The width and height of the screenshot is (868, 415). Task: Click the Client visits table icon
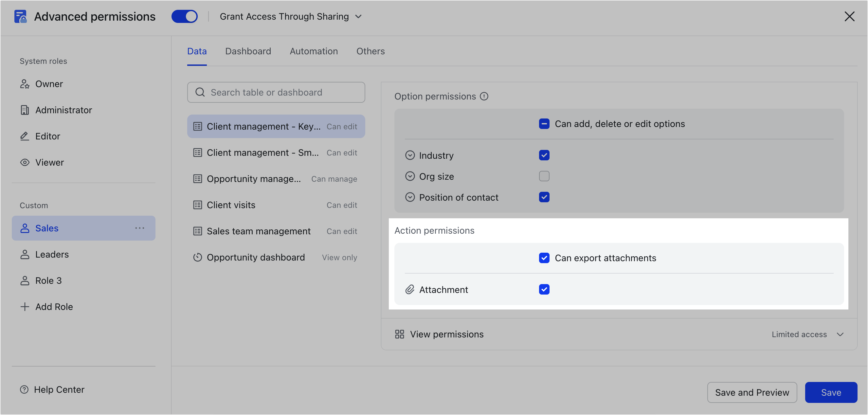point(197,205)
